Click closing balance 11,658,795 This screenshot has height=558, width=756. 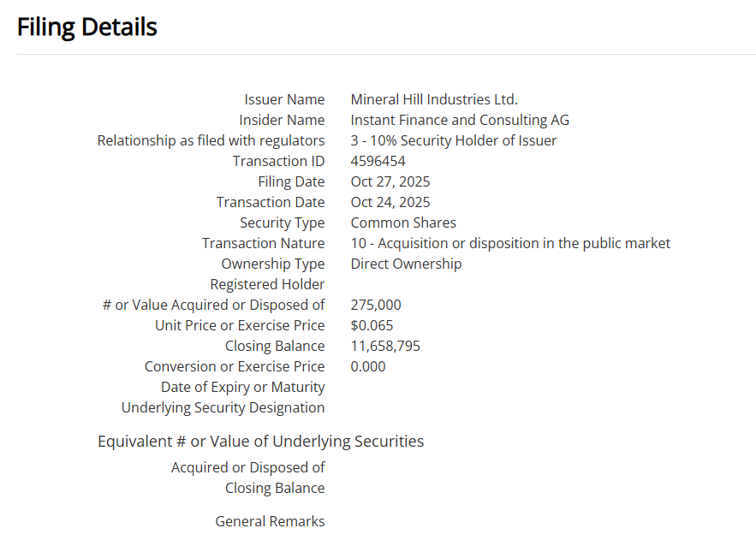pyautogui.click(x=385, y=346)
